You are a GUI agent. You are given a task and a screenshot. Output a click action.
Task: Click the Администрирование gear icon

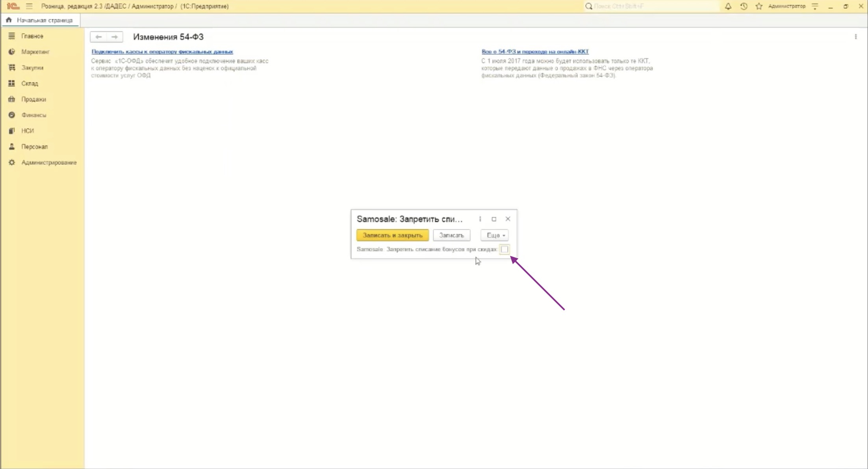pyautogui.click(x=12, y=162)
